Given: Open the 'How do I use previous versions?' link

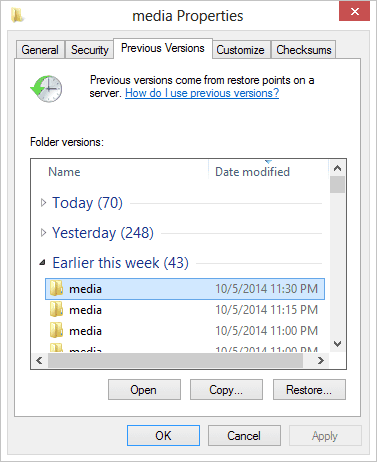Looking at the screenshot, I should (202, 93).
